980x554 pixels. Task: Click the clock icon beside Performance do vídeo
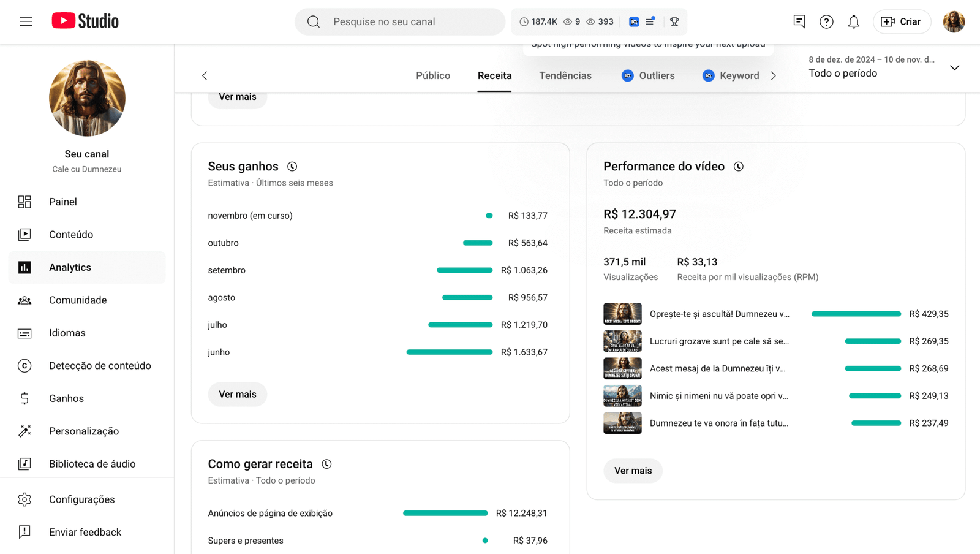tap(739, 167)
